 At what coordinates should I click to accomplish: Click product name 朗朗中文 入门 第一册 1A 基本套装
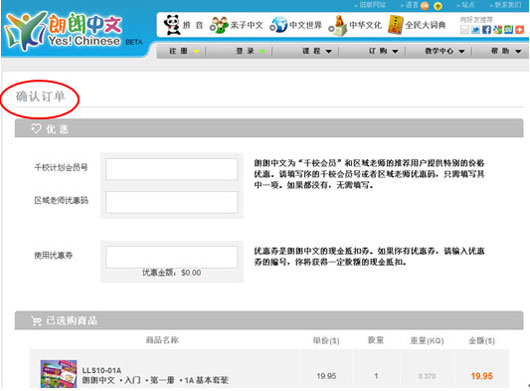[x=155, y=380]
